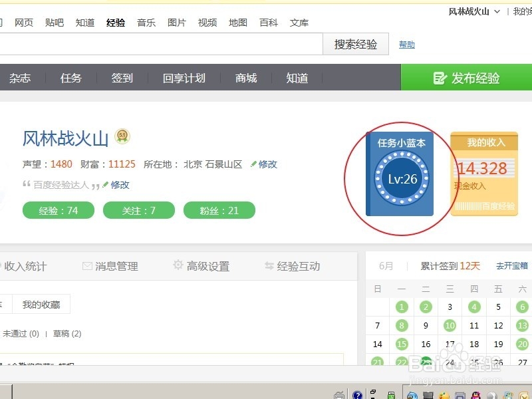Image resolution: width=532 pixels, height=399 pixels.
Task: Click the pencil icon on 发布经验 button
Action: coord(440,77)
